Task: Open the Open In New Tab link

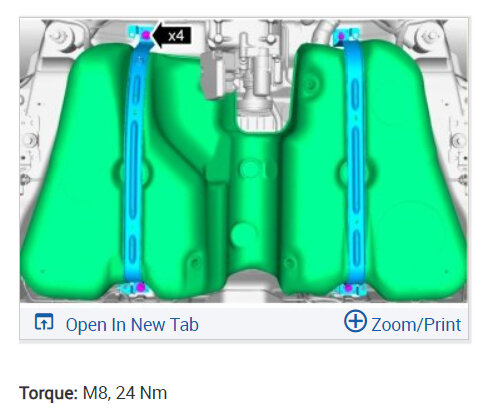Action: click(x=132, y=325)
